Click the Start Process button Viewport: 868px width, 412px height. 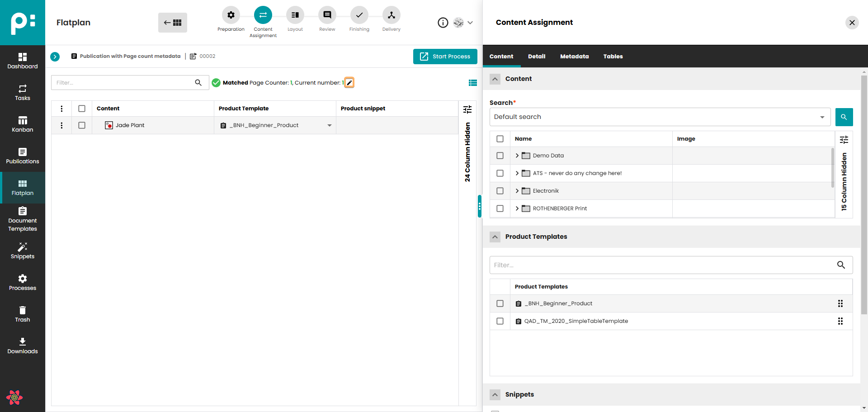tap(445, 57)
